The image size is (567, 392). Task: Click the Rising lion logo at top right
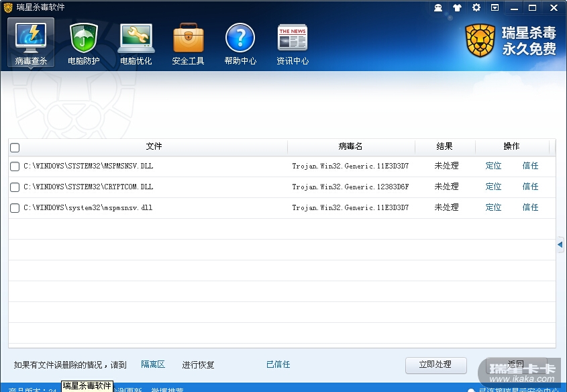tap(480, 40)
